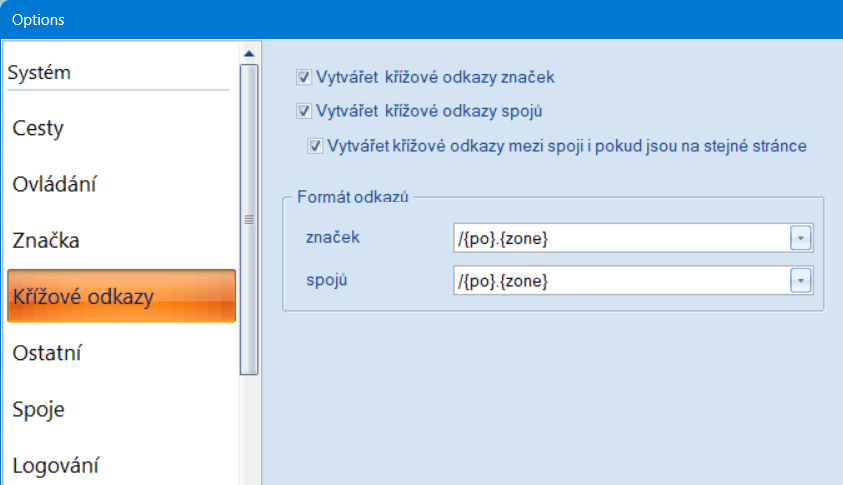
Task: Click the Options window title
Action: coord(38,20)
